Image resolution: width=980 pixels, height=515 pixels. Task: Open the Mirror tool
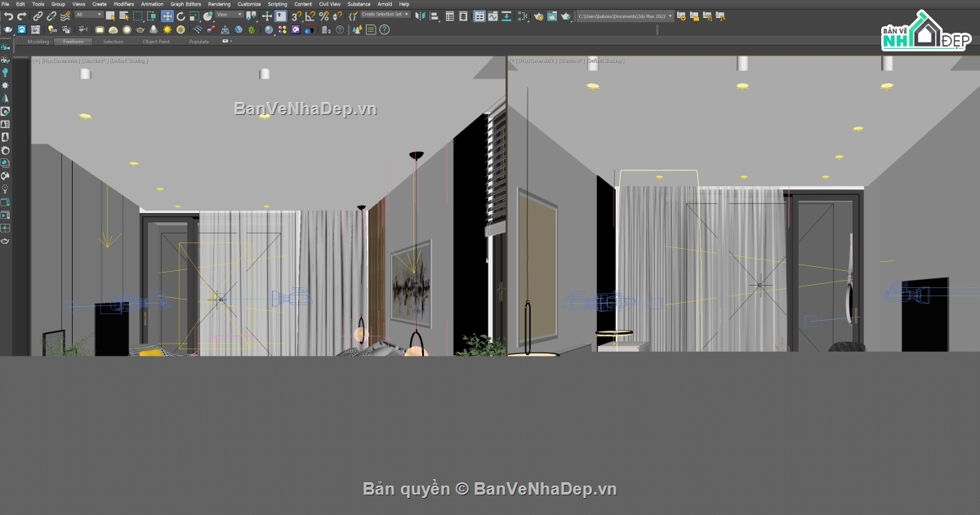421,16
